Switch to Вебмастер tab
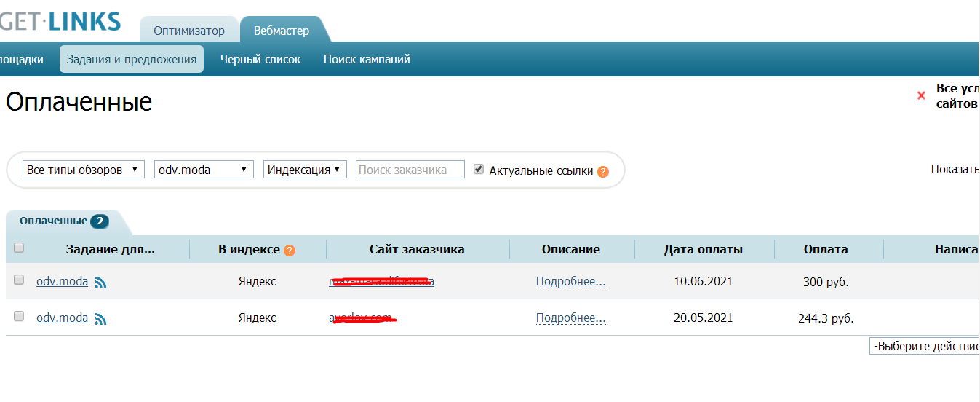The width and height of the screenshot is (980, 402). tap(282, 31)
